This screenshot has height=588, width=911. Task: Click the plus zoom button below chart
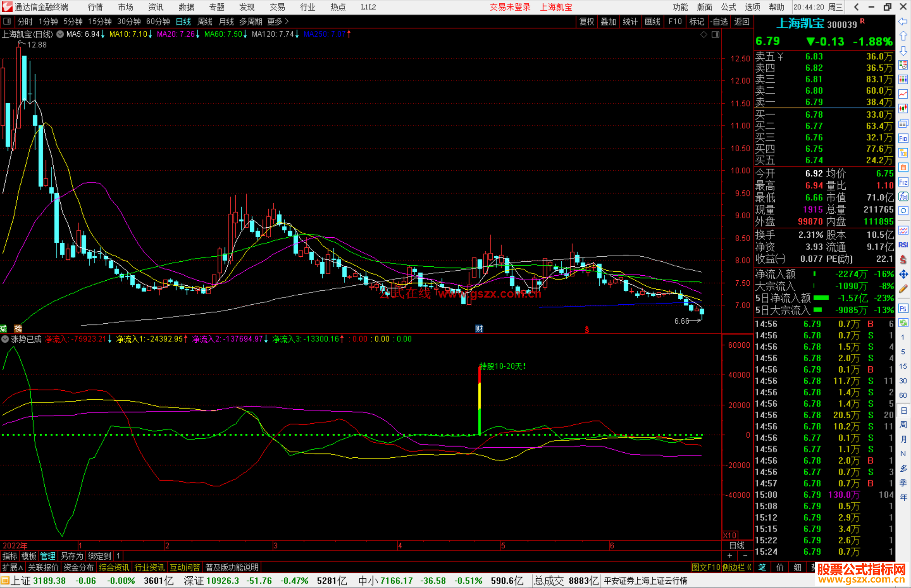730,556
